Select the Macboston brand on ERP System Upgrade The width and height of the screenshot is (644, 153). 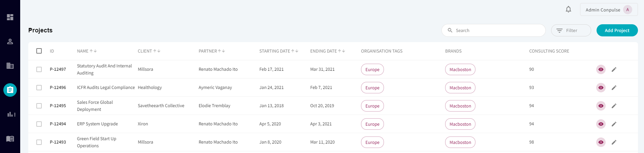[x=460, y=124]
